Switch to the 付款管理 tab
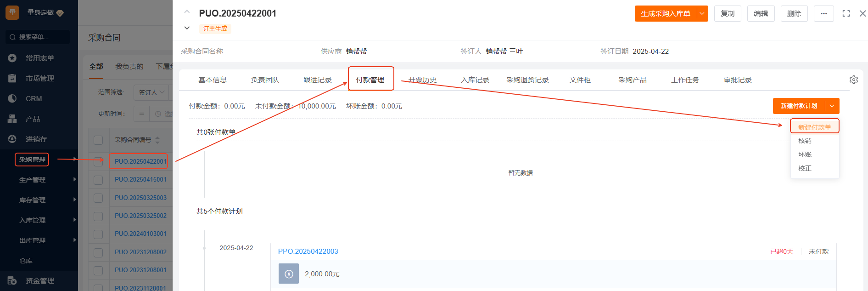 point(370,80)
